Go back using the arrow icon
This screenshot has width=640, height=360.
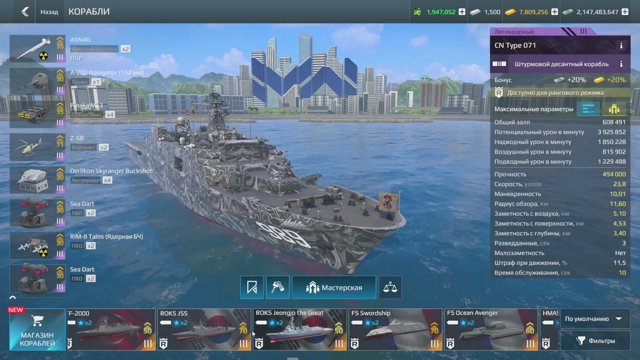(x=25, y=12)
